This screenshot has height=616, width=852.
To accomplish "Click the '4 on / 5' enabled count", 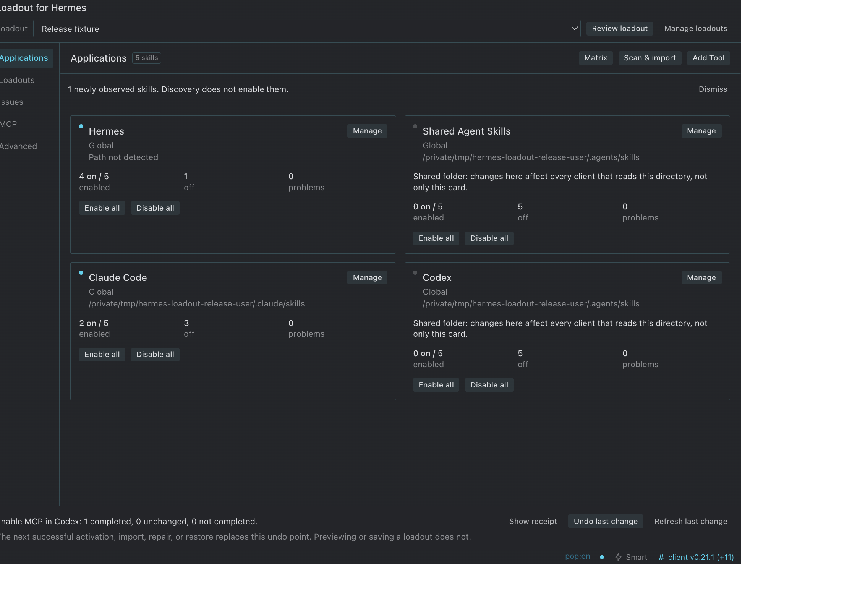I will coord(94,177).
